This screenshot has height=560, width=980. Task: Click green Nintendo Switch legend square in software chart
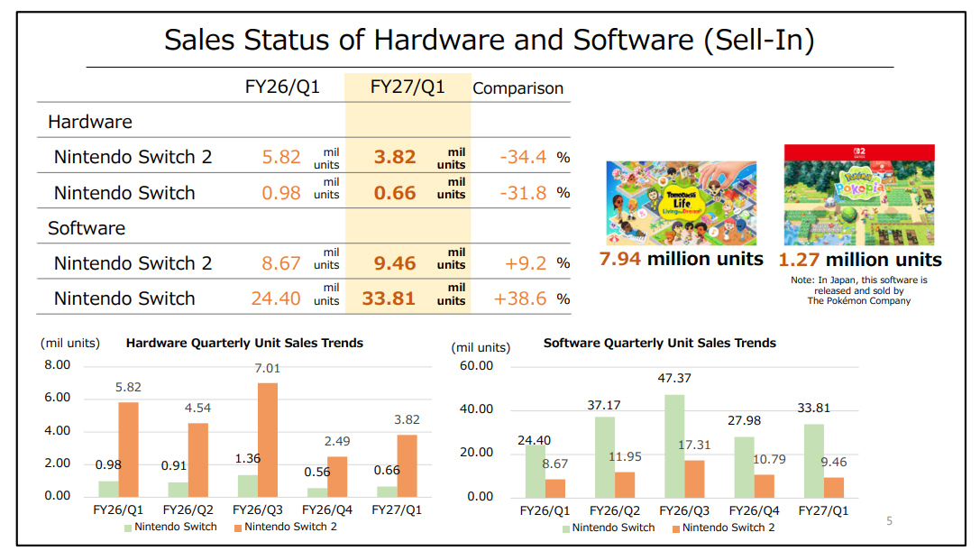tap(566, 528)
